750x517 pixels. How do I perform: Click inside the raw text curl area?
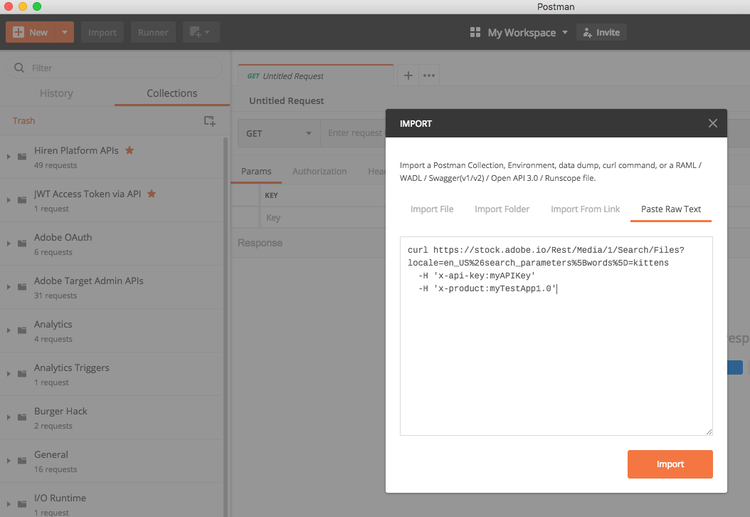coord(555,360)
